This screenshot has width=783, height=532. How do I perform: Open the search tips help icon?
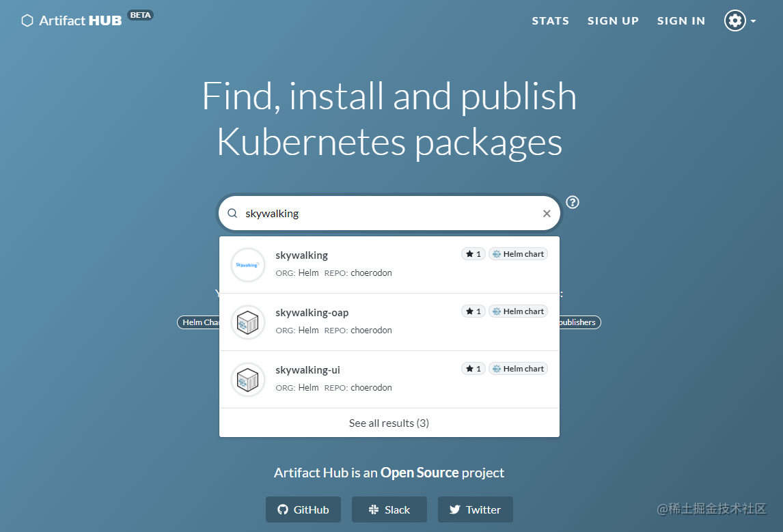[573, 202]
